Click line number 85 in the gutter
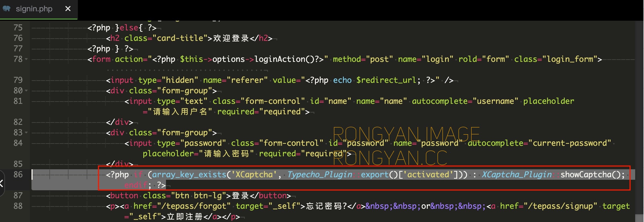 pos(18,164)
